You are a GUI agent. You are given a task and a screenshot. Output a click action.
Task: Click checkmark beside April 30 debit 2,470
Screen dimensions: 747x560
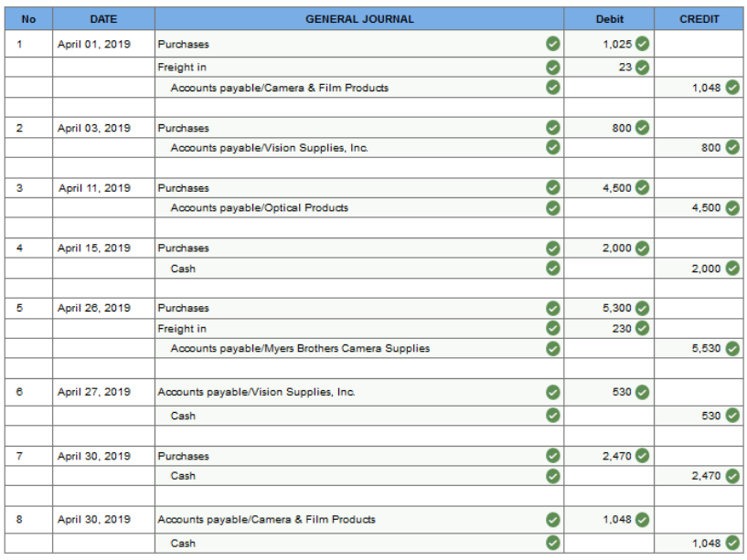(642, 456)
